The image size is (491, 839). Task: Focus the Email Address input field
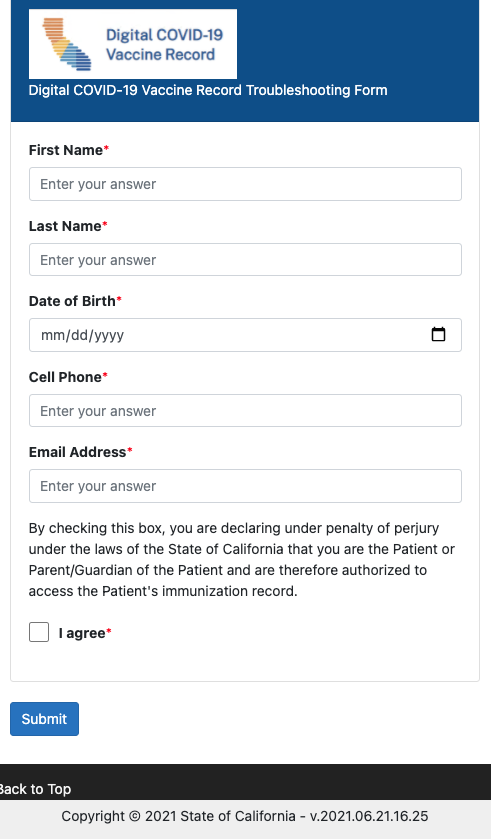245,486
